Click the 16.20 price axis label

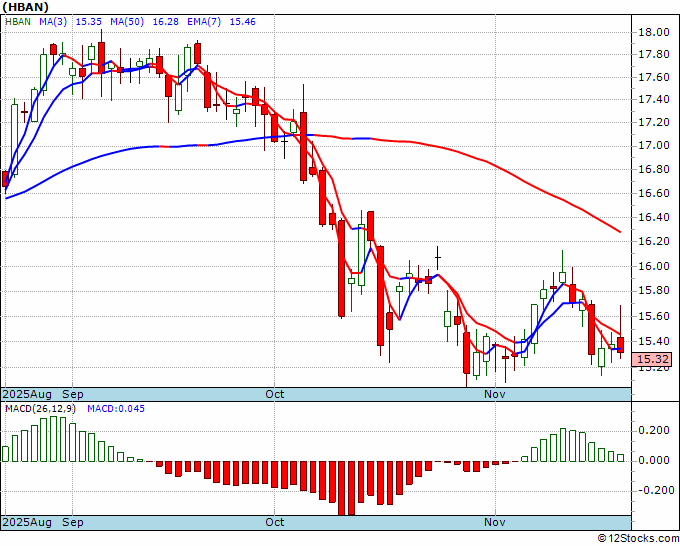coord(653,241)
